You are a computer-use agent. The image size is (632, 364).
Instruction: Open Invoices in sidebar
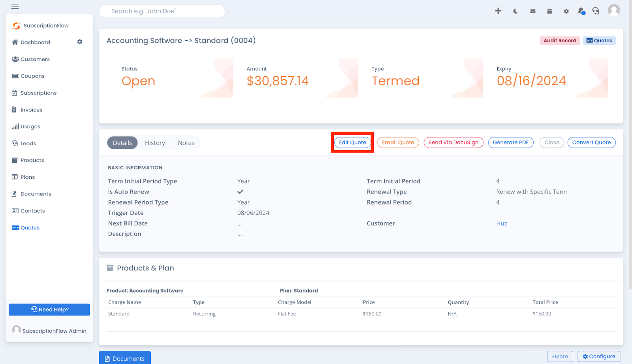pyautogui.click(x=27, y=110)
